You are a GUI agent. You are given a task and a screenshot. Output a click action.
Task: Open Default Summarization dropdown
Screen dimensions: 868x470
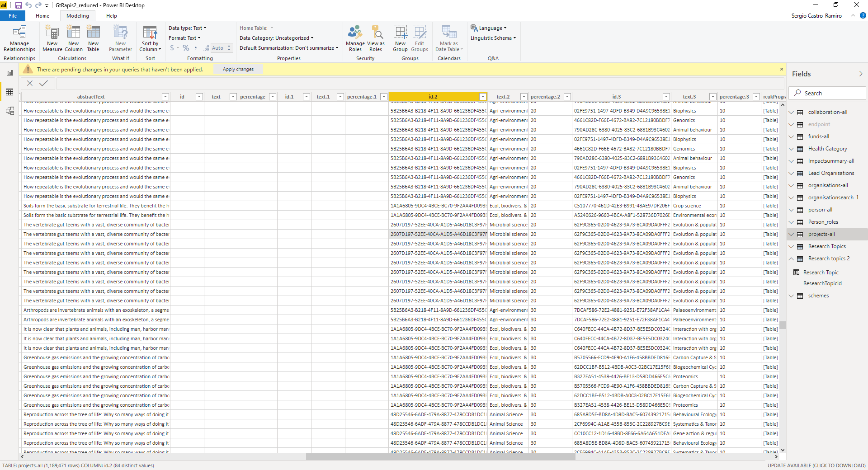289,48
